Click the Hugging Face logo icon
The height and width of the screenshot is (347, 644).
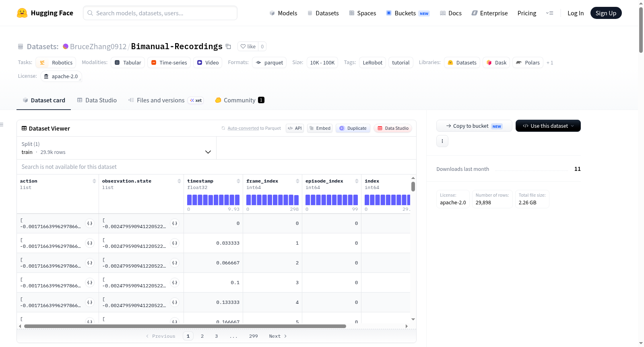coord(22,13)
